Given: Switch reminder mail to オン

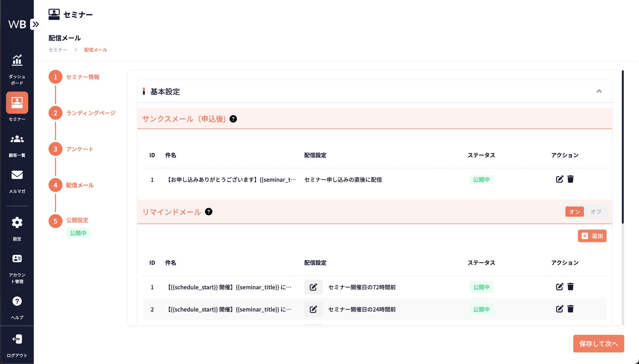Looking at the screenshot, I should (x=574, y=212).
